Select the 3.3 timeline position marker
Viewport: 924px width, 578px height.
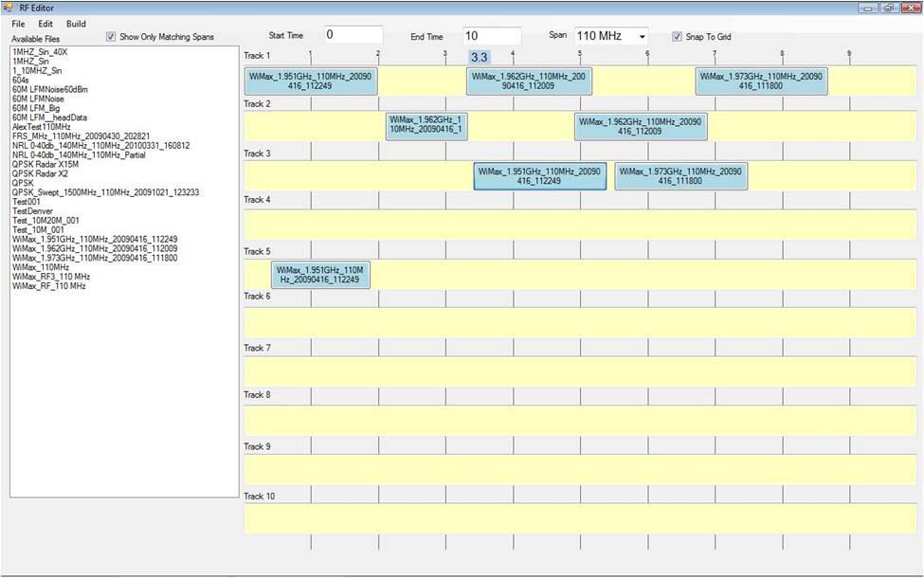[480, 57]
